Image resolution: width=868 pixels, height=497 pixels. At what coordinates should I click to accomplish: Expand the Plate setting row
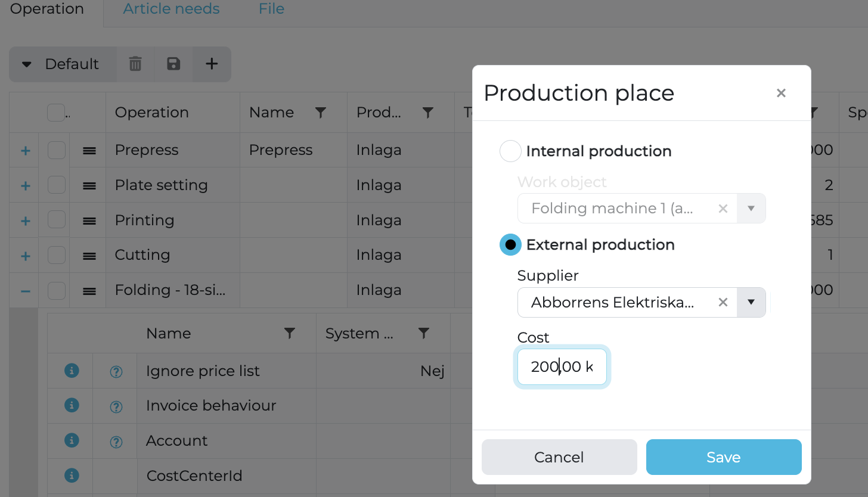coord(25,186)
